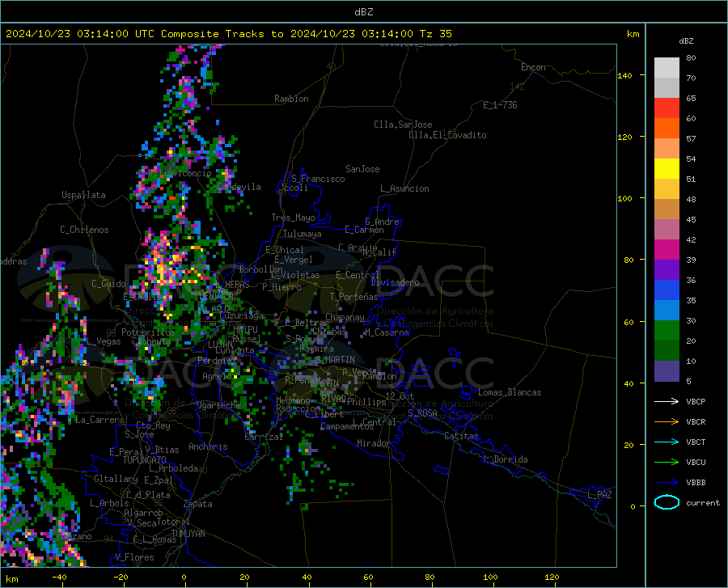Click the Ramblon label in the north

[x=291, y=99]
